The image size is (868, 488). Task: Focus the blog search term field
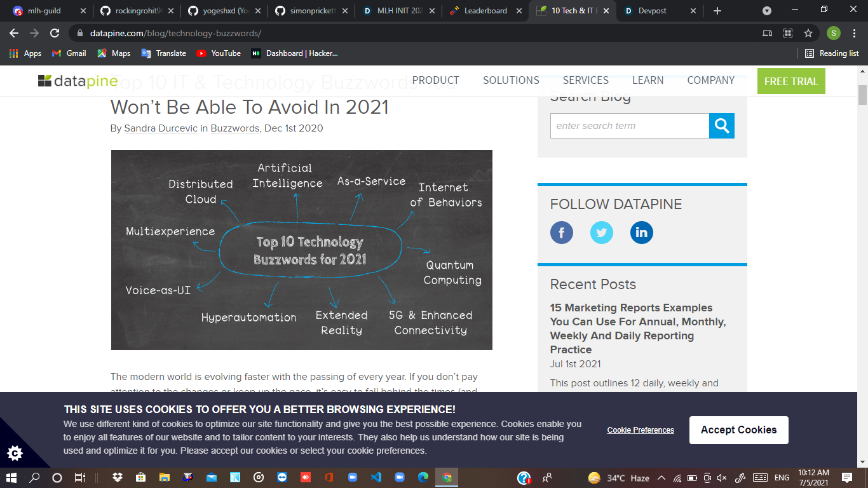tap(630, 126)
